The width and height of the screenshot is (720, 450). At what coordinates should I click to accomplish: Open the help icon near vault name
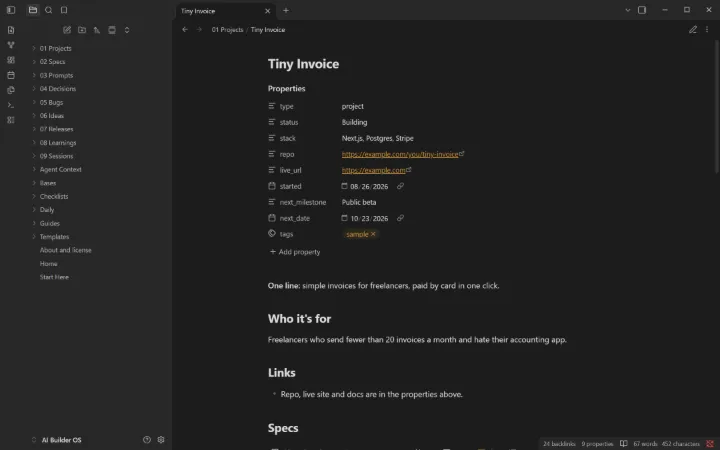146,440
